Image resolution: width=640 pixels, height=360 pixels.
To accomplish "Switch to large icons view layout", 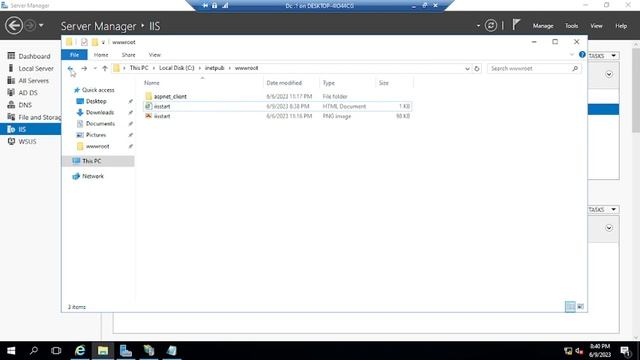I will click(x=580, y=307).
